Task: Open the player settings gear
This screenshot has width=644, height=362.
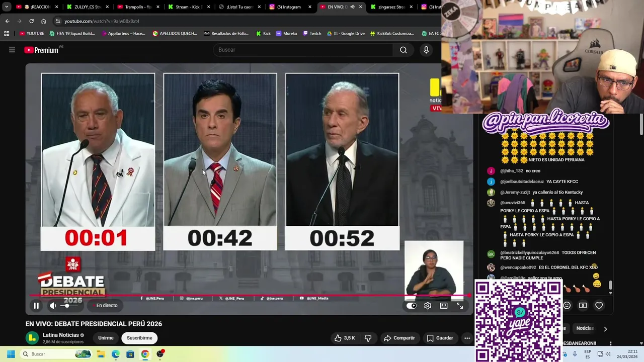Action: (x=428, y=305)
